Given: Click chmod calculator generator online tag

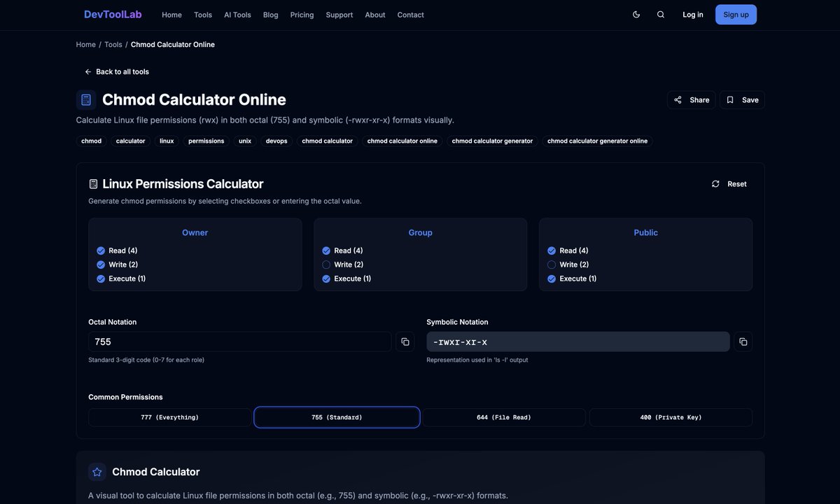Looking at the screenshot, I should 598,141.
